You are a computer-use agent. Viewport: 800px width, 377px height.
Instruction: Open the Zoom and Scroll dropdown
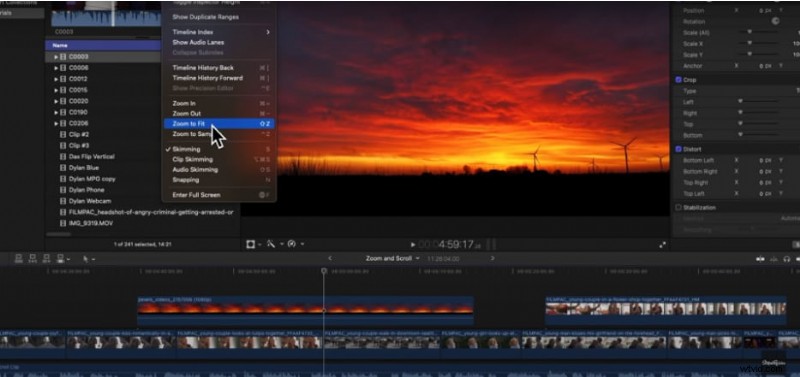pos(392,259)
